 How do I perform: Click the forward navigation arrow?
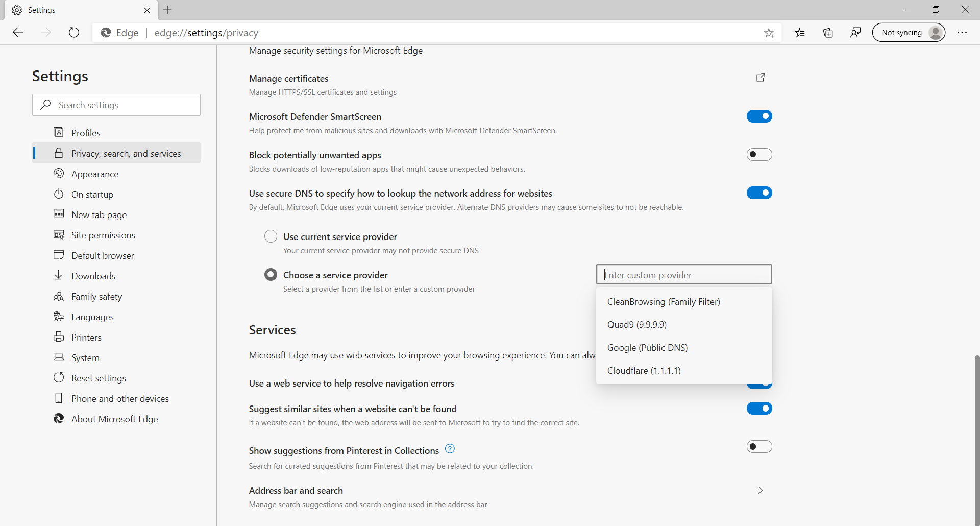[46, 33]
